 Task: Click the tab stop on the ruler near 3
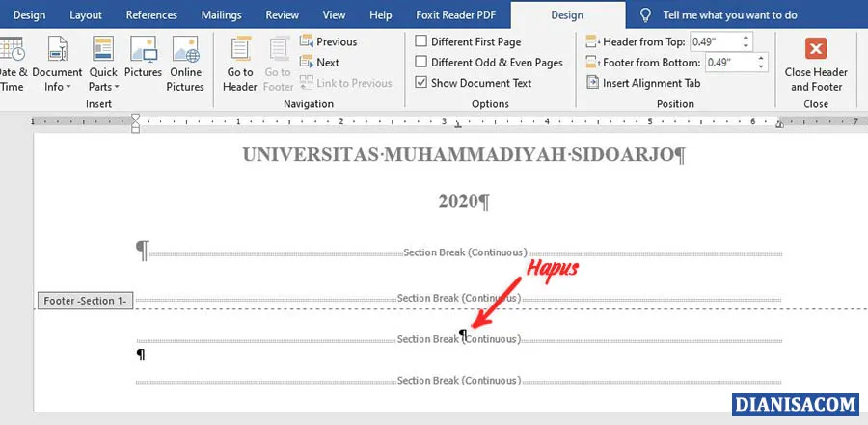click(x=458, y=126)
